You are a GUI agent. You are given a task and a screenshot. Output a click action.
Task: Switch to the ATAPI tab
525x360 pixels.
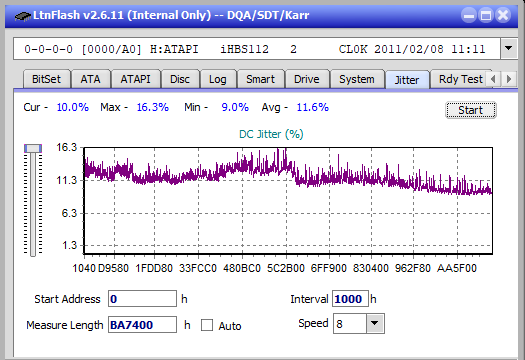click(x=135, y=79)
